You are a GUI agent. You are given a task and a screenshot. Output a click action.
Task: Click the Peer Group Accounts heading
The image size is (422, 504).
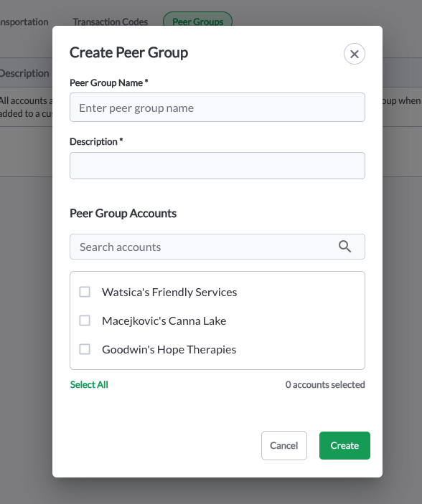pyautogui.click(x=123, y=214)
